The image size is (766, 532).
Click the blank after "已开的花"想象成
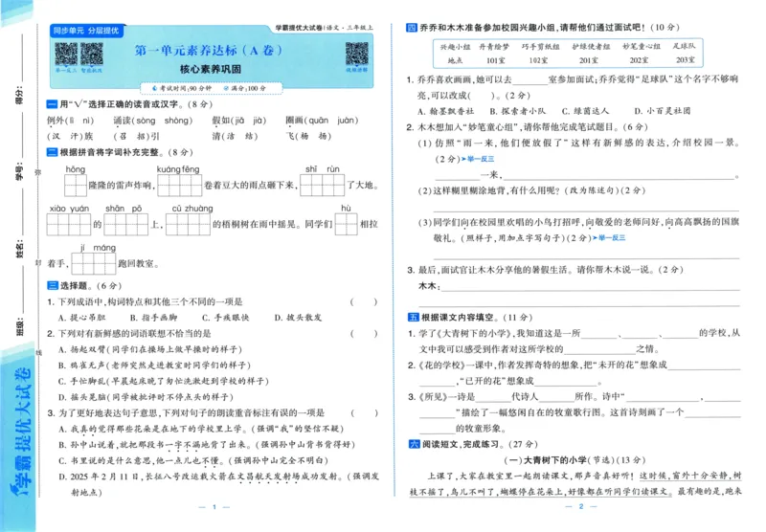tap(566, 383)
